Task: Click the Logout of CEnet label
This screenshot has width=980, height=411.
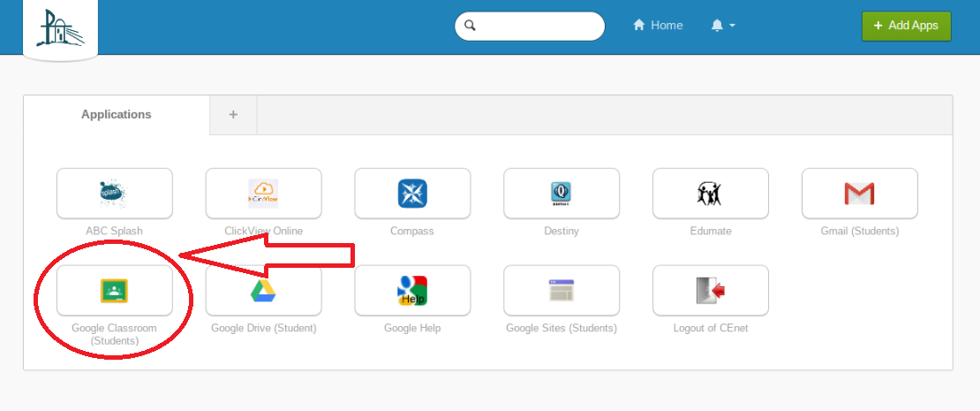Action: [711, 328]
